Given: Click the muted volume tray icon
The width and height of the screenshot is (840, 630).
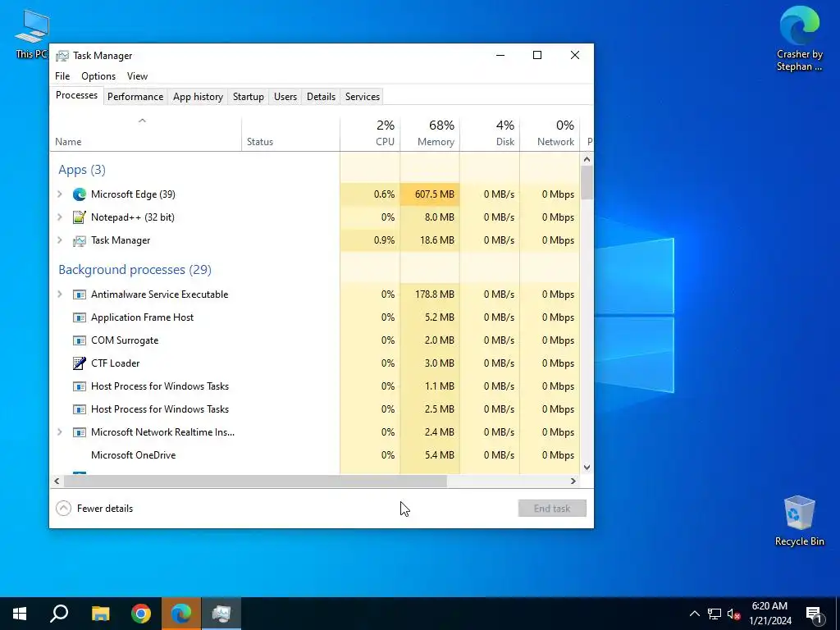Looking at the screenshot, I should (x=734, y=614).
